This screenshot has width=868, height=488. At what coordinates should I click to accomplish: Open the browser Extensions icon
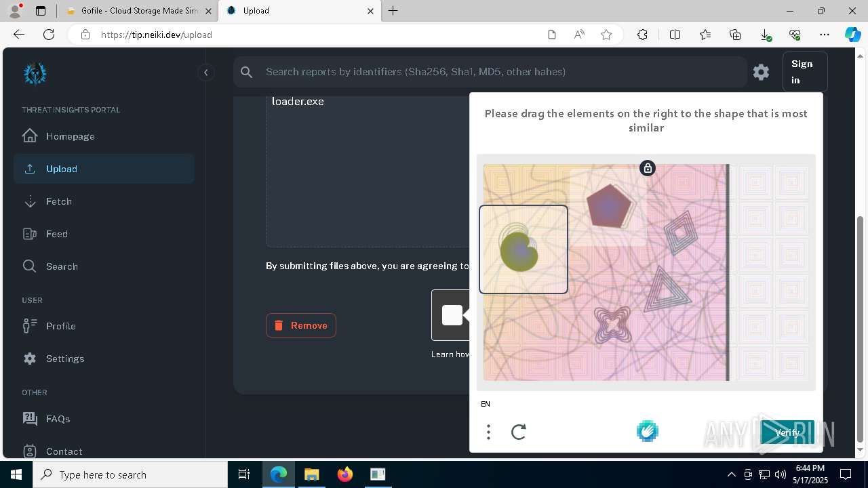point(642,35)
